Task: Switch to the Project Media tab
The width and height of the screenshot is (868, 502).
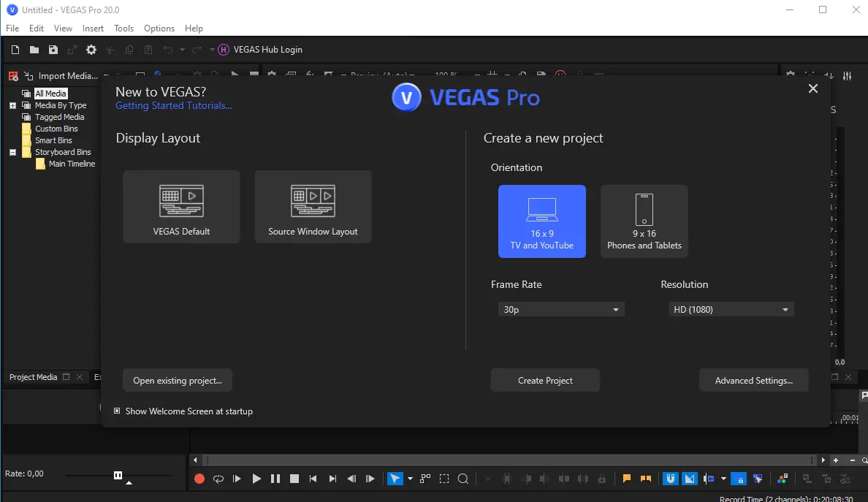Action: point(33,377)
